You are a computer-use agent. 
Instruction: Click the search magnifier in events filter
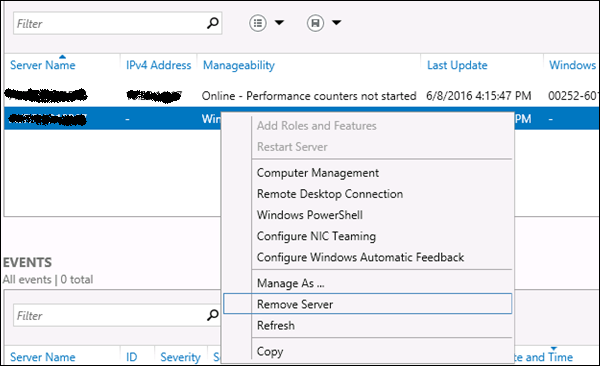point(212,315)
